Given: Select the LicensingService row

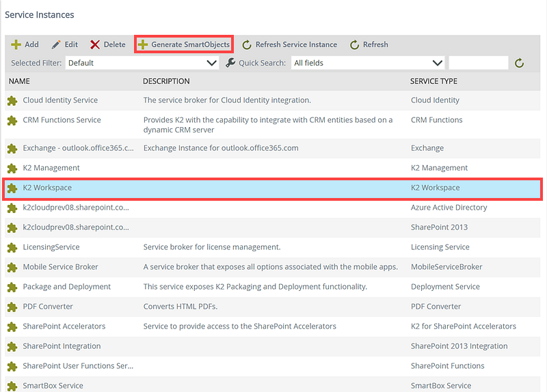Looking at the screenshot, I should [x=51, y=247].
